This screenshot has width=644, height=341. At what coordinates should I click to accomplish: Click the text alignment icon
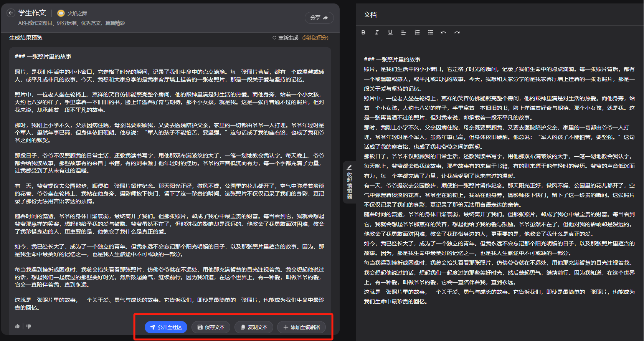pos(403,33)
